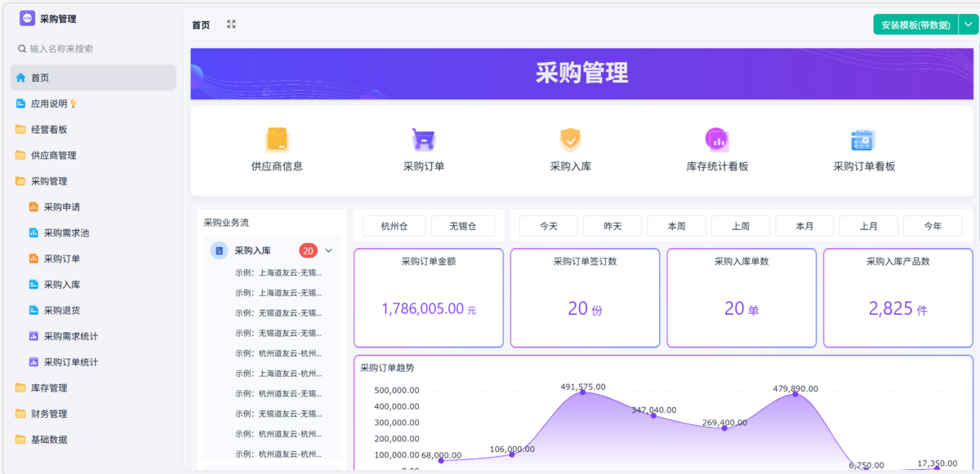Click the blue document icon in 采购业务流
Image resolution: width=980 pixels, height=474 pixels.
[218, 250]
